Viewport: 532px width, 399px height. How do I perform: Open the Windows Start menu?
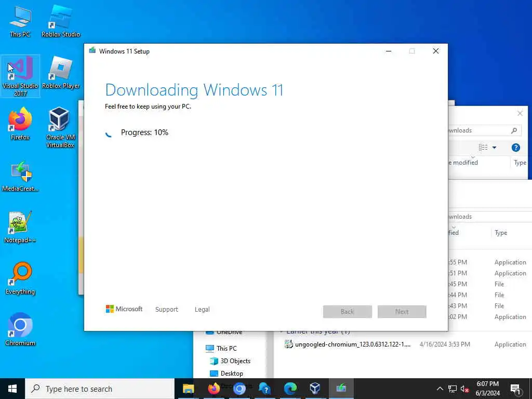(12, 389)
